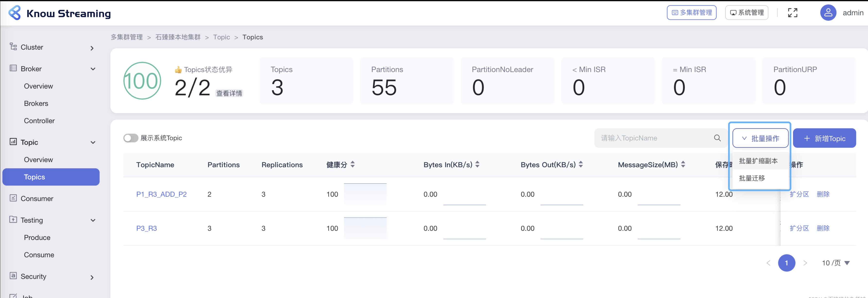Click the admin user avatar icon
This screenshot has height=298, width=868.
pyautogui.click(x=828, y=13)
